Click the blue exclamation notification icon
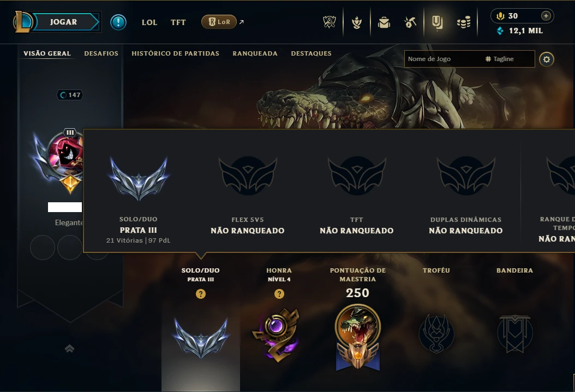The image size is (575, 392). 118,22
